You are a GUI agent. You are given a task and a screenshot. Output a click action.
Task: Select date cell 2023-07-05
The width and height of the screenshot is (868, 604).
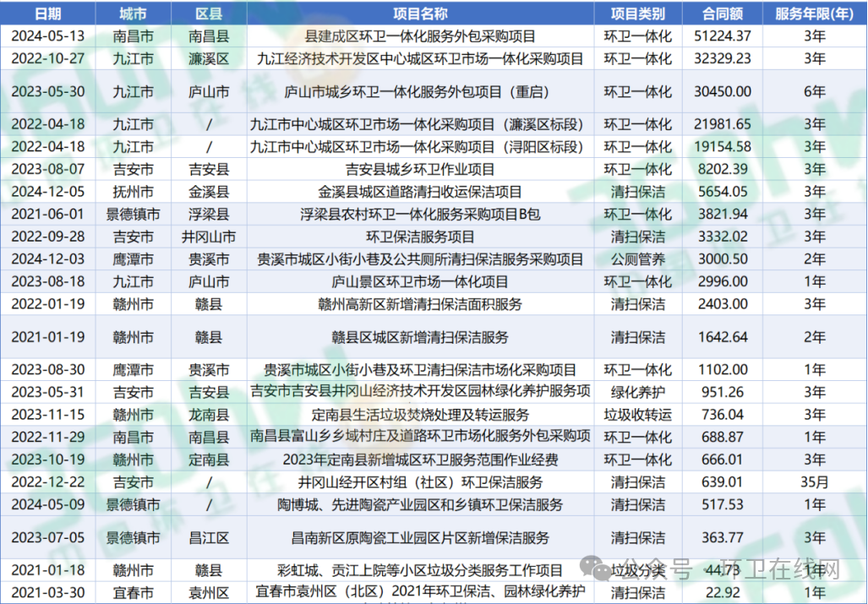(x=47, y=537)
